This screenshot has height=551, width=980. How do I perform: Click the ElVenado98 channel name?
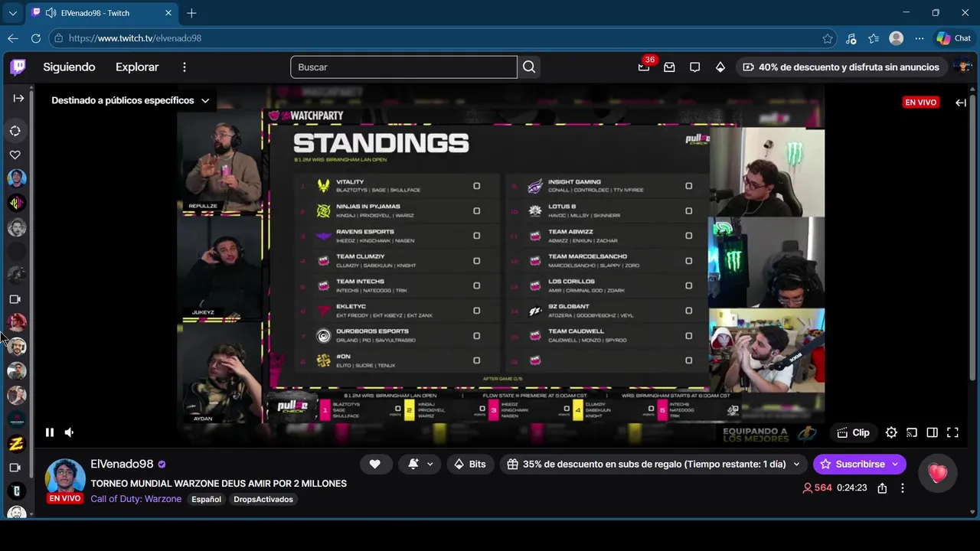(x=122, y=465)
